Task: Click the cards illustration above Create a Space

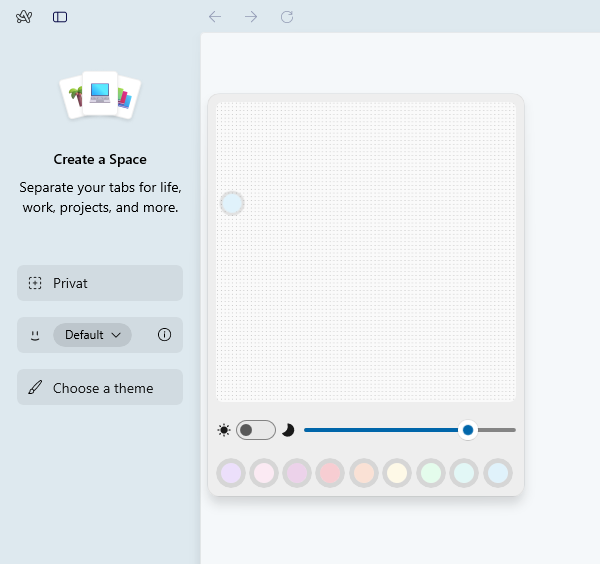Action: pos(100,95)
